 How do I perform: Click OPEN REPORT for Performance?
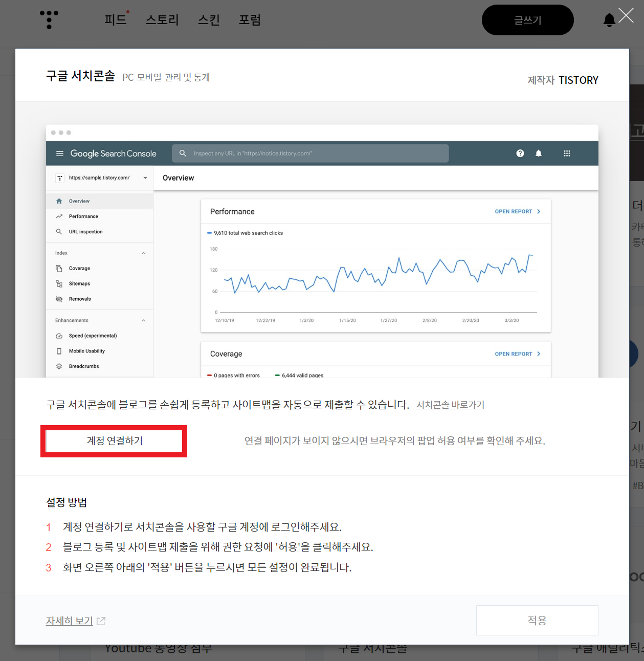coord(518,212)
